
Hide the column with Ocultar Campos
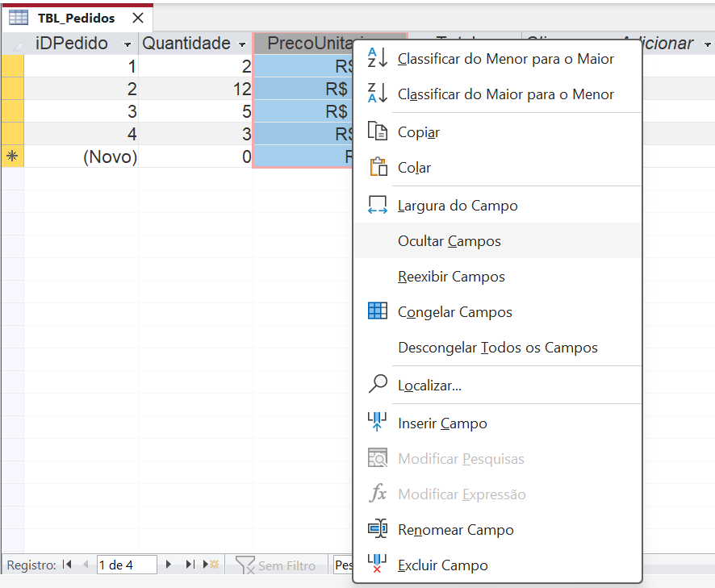(449, 241)
